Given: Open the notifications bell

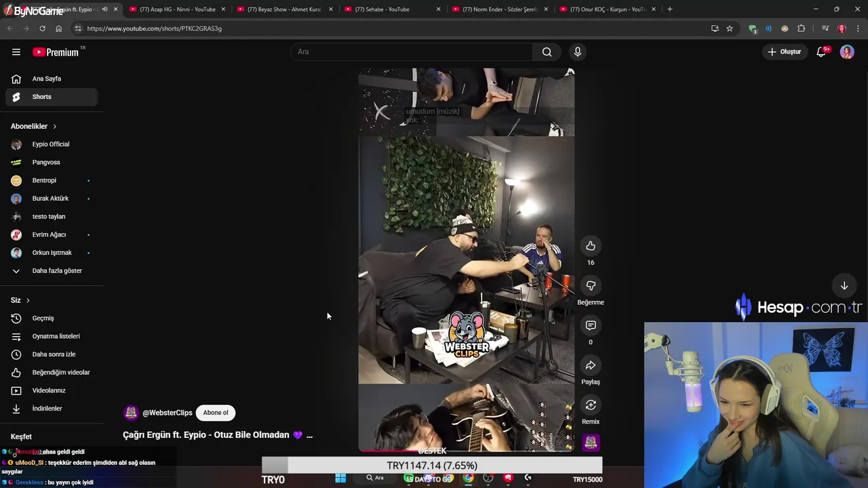Looking at the screenshot, I should pyautogui.click(x=821, y=52).
